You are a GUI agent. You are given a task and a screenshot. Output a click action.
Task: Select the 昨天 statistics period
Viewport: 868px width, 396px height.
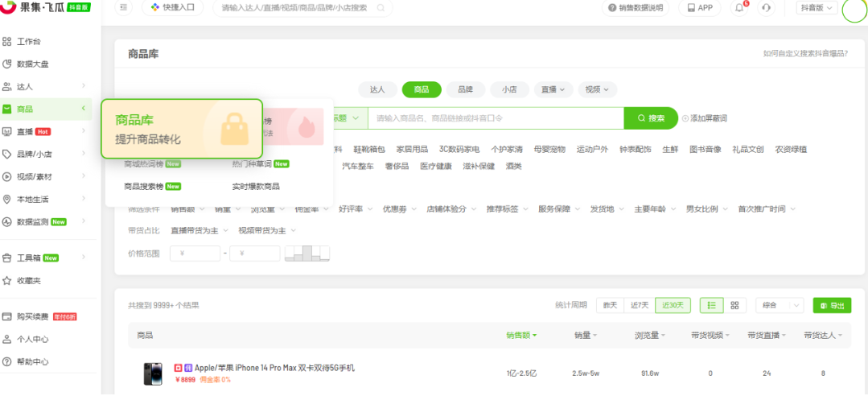click(610, 305)
